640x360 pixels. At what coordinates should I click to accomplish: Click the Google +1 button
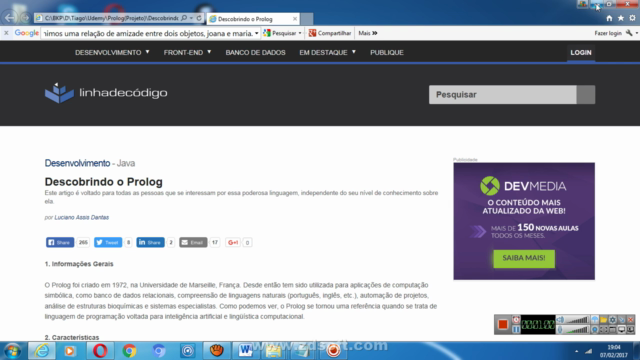233,242
